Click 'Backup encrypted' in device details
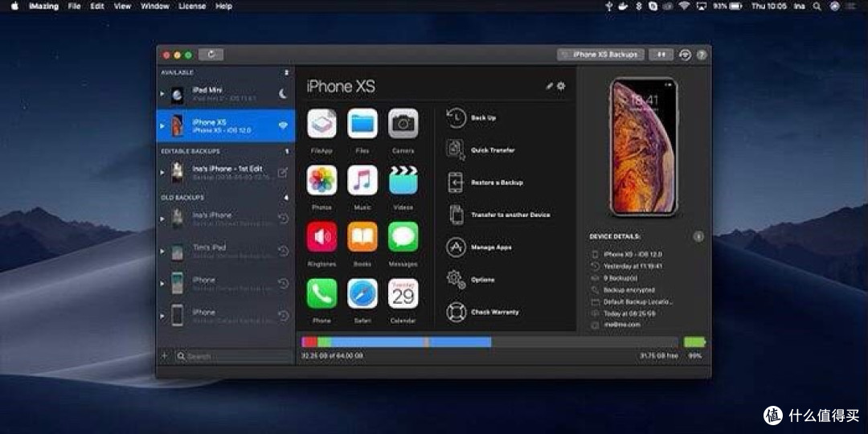The image size is (868, 434). point(628,289)
